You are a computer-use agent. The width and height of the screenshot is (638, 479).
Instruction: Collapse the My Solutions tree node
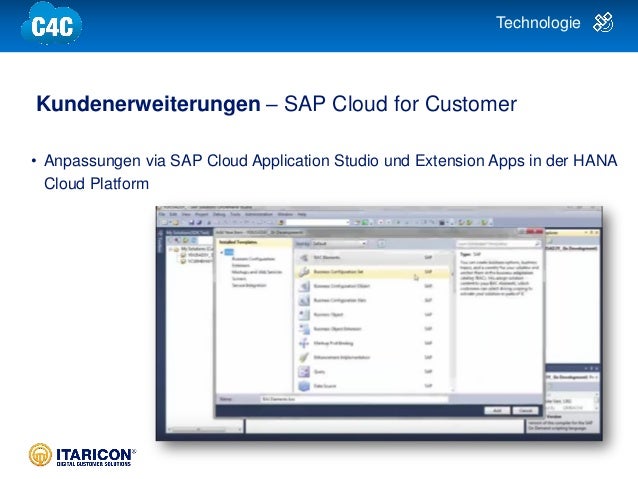pyautogui.click(x=171, y=249)
